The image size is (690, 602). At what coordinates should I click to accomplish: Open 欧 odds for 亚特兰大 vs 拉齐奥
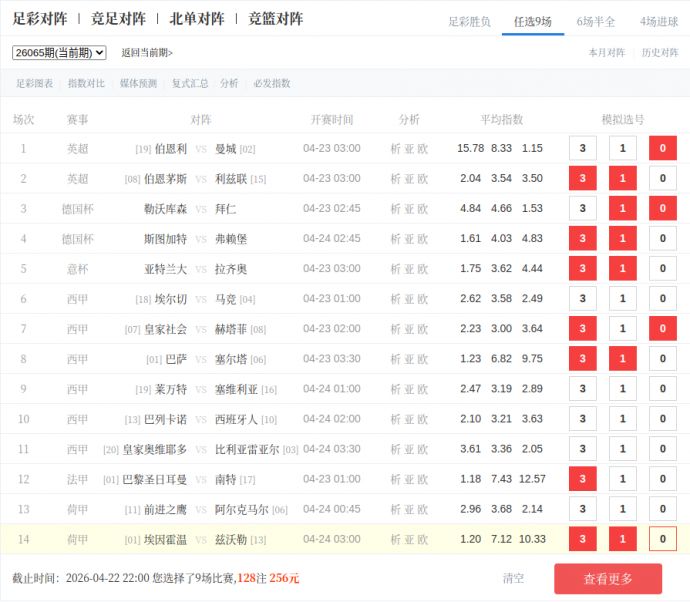(x=423, y=268)
